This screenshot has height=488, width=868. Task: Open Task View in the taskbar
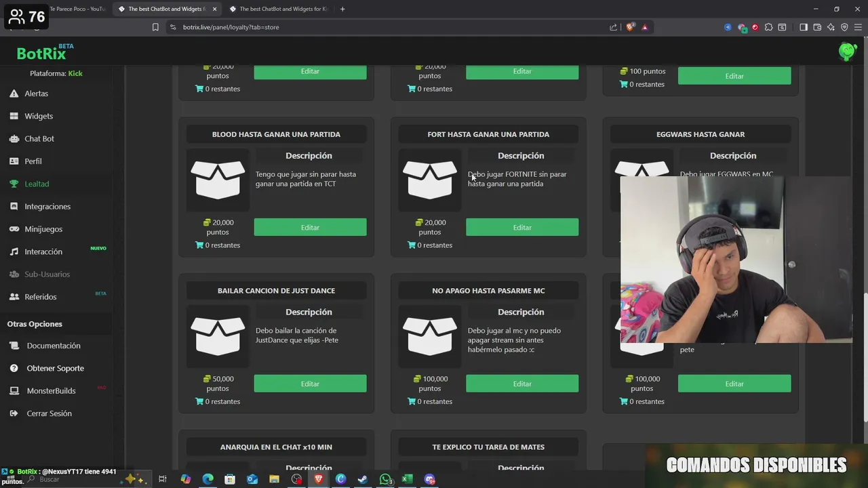[163, 479]
